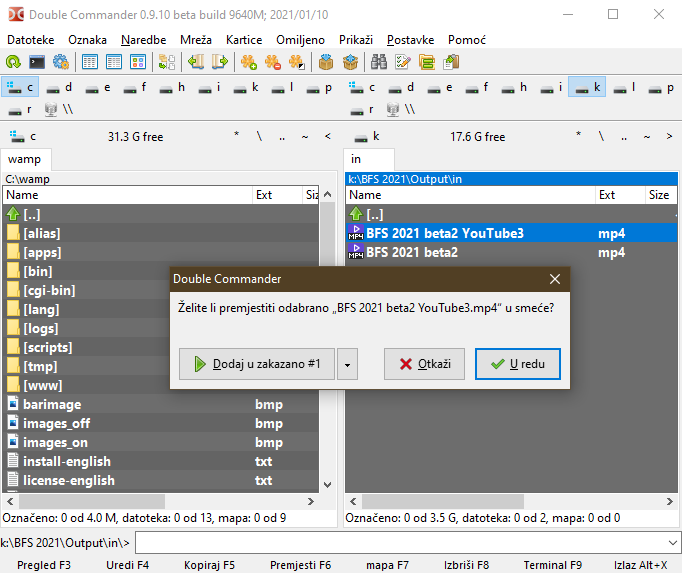Click mapa F7 button
The image size is (682, 573).
[387, 565]
